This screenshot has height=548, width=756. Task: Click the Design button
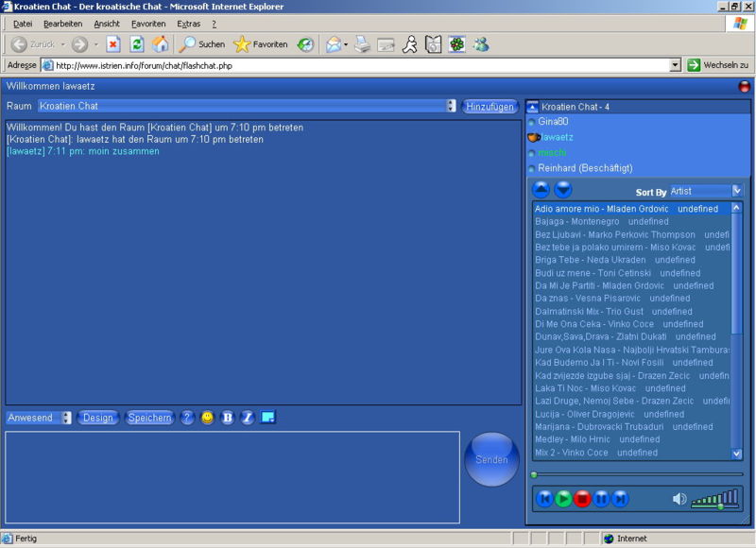[98, 418]
